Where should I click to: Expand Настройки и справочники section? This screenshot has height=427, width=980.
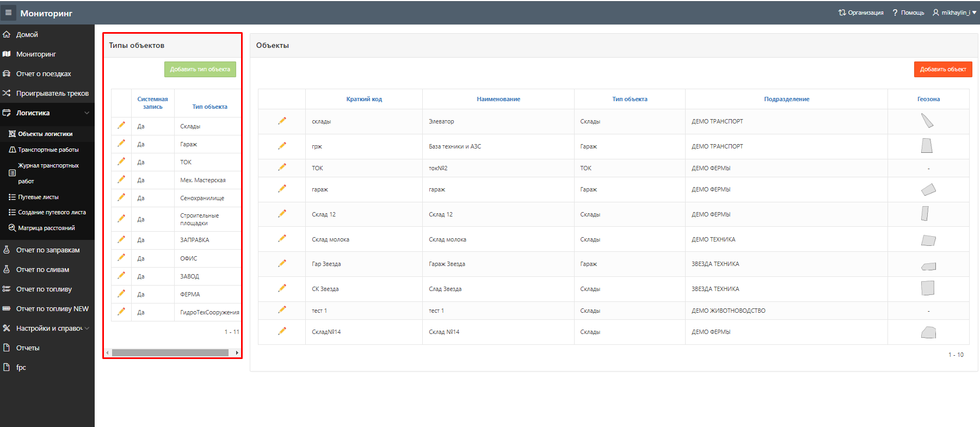pyautogui.click(x=87, y=329)
